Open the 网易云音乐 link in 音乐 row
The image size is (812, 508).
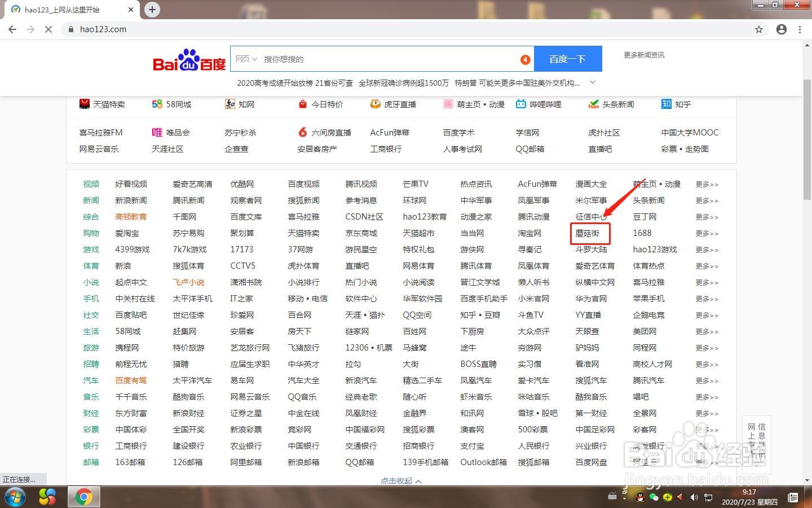(x=250, y=397)
